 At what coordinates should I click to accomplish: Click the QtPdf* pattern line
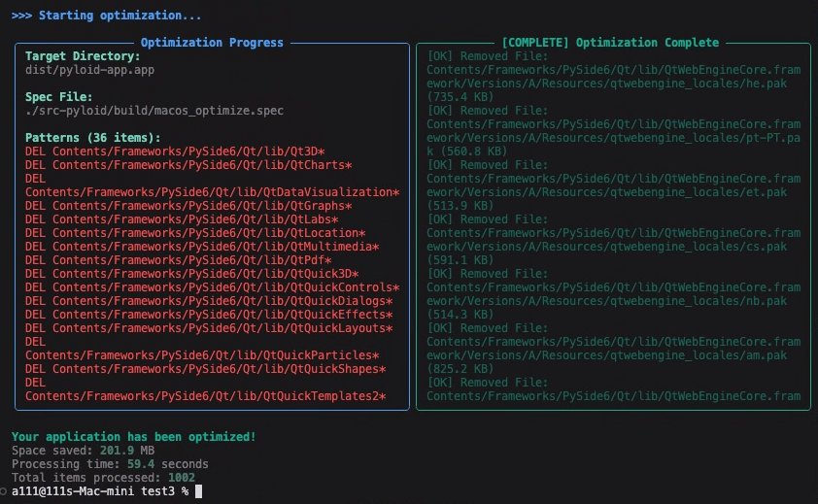pyautogui.click(x=179, y=260)
